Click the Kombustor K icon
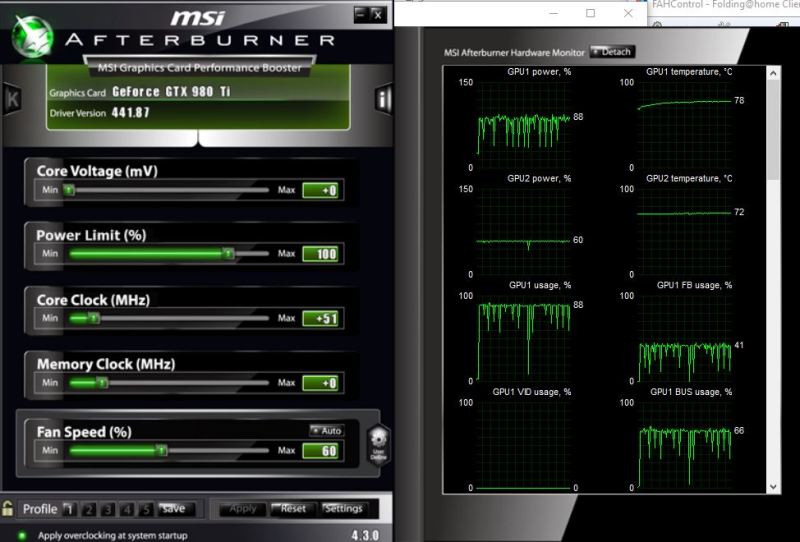The image size is (800, 542). [12, 98]
